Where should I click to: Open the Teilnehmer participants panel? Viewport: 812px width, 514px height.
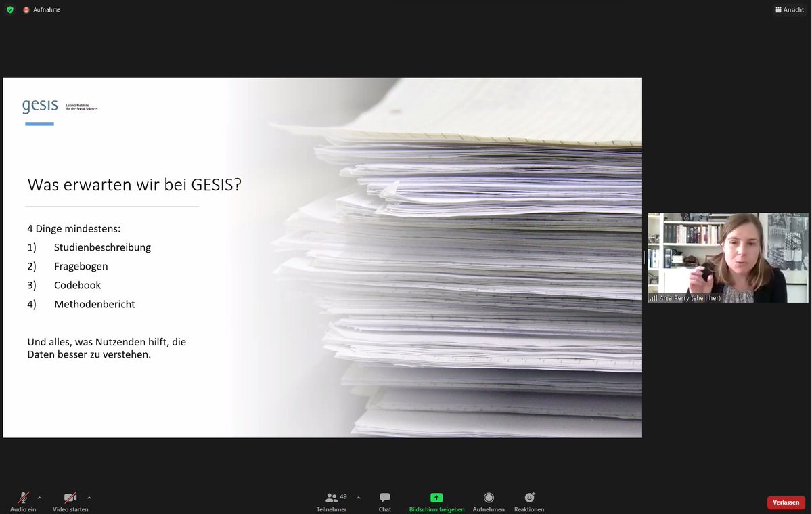click(x=332, y=502)
